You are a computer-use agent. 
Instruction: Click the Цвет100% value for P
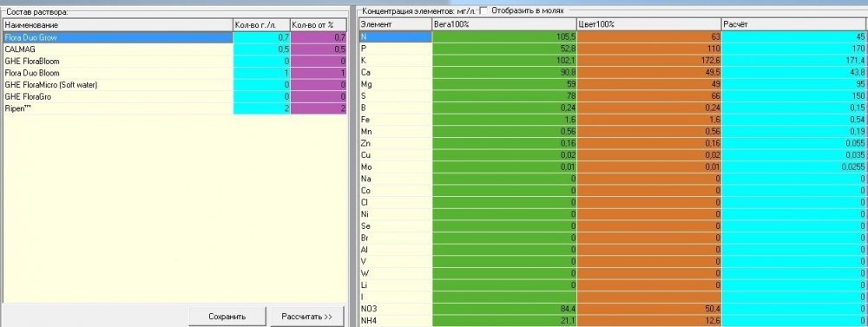coord(648,49)
